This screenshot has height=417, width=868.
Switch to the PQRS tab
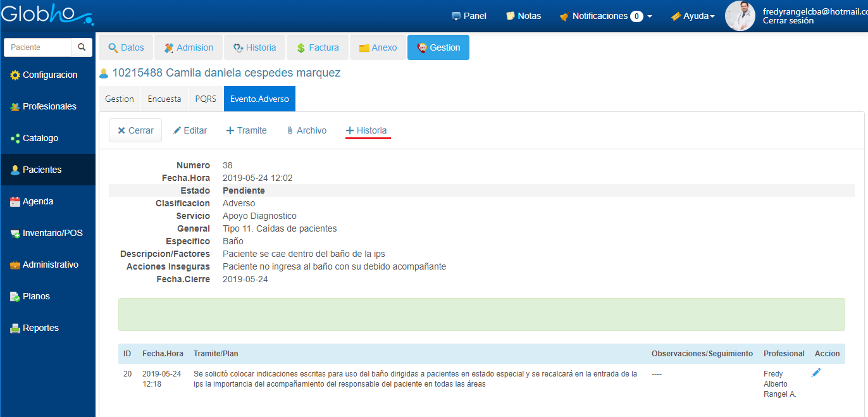tap(206, 99)
